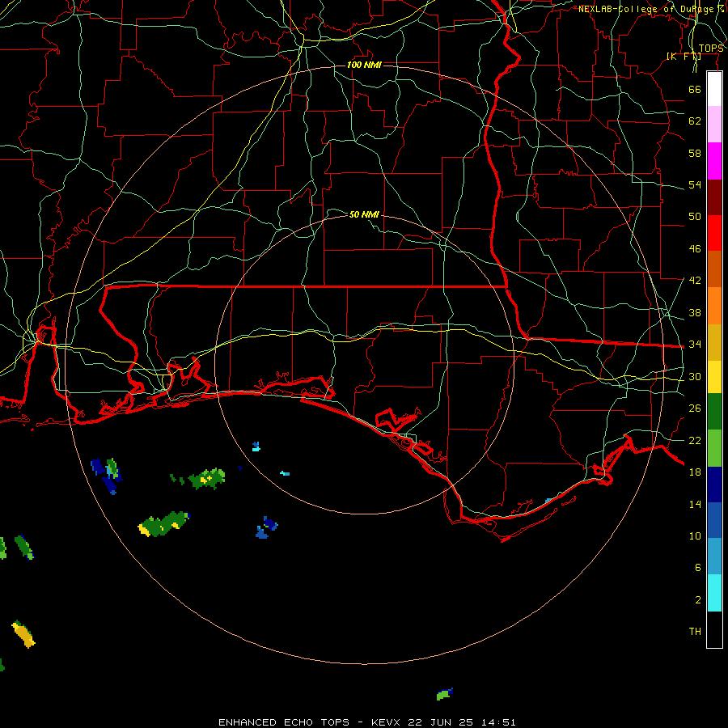Click the NEXLAB-College of DuPage credit text
The height and width of the screenshot is (728, 728).
point(651,9)
